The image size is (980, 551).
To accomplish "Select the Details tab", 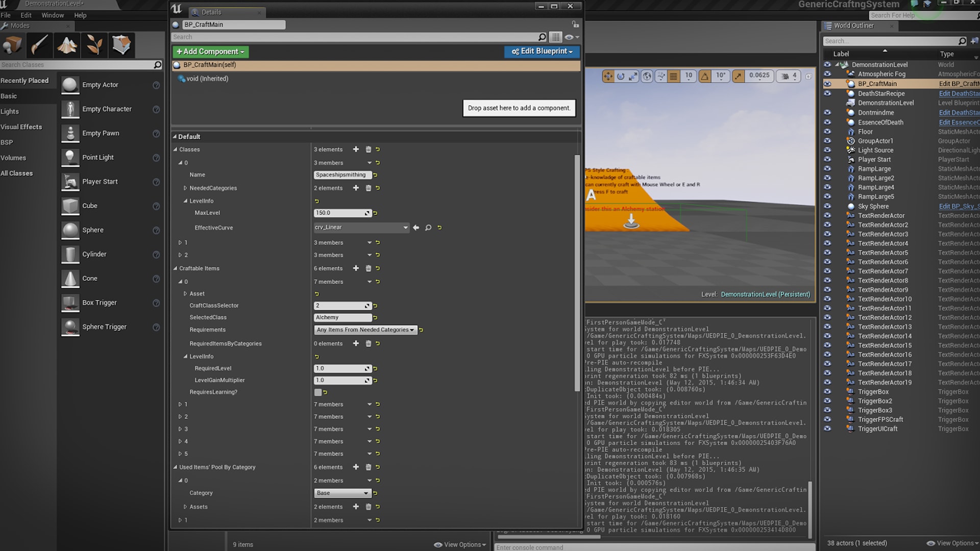I will click(x=226, y=12).
